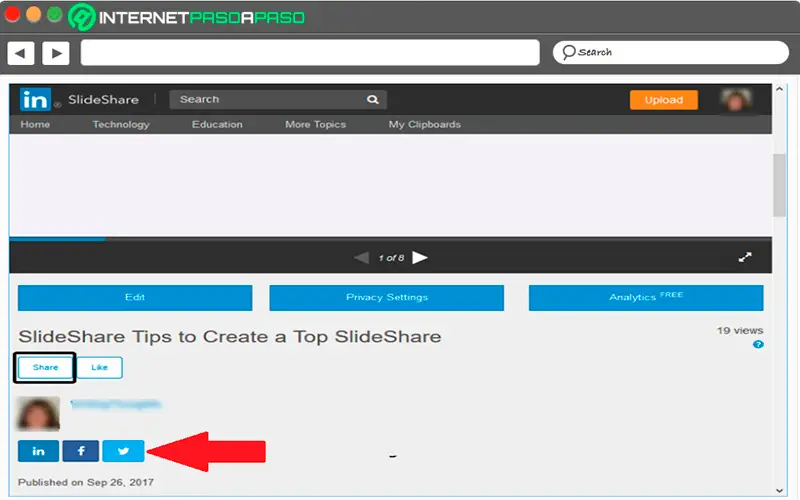The width and height of the screenshot is (800, 500).
Task: Click the magnifier icon in SlideShare search
Action: point(373,99)
